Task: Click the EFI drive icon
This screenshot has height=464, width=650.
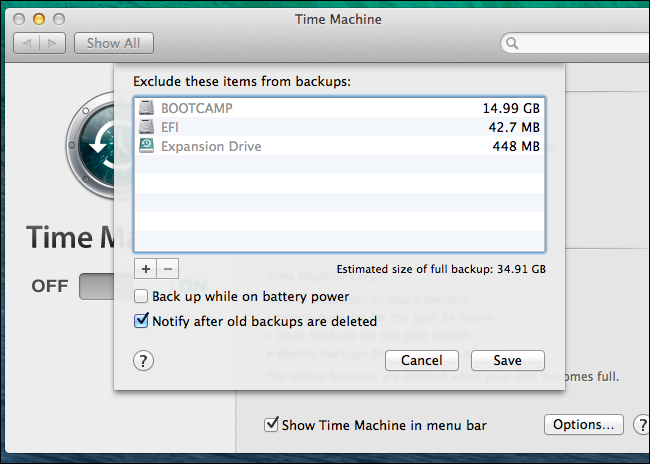Action: click(146, 127)
